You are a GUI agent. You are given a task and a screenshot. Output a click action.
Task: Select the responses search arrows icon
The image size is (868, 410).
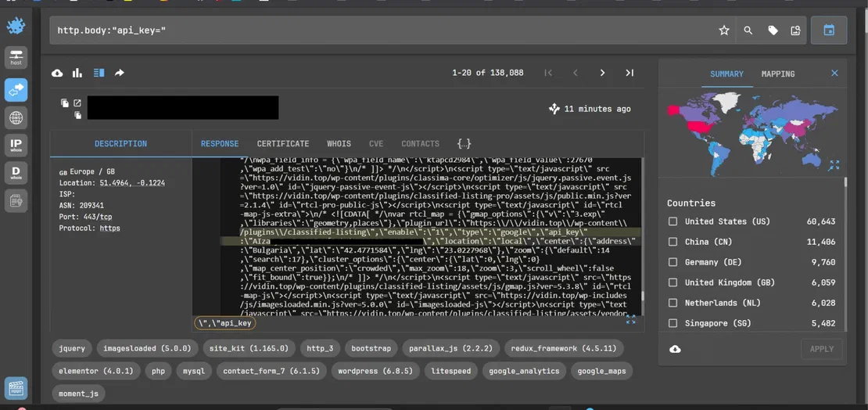click(16, 89)
